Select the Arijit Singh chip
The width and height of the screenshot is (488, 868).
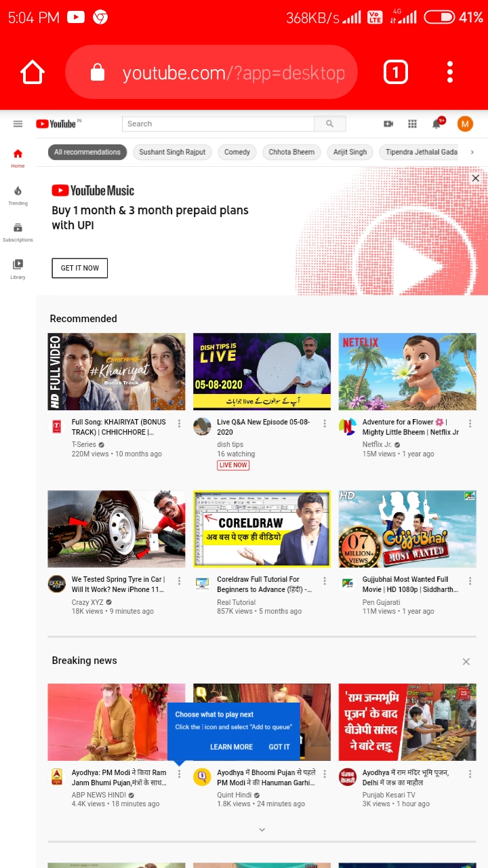tap(350, 152)
